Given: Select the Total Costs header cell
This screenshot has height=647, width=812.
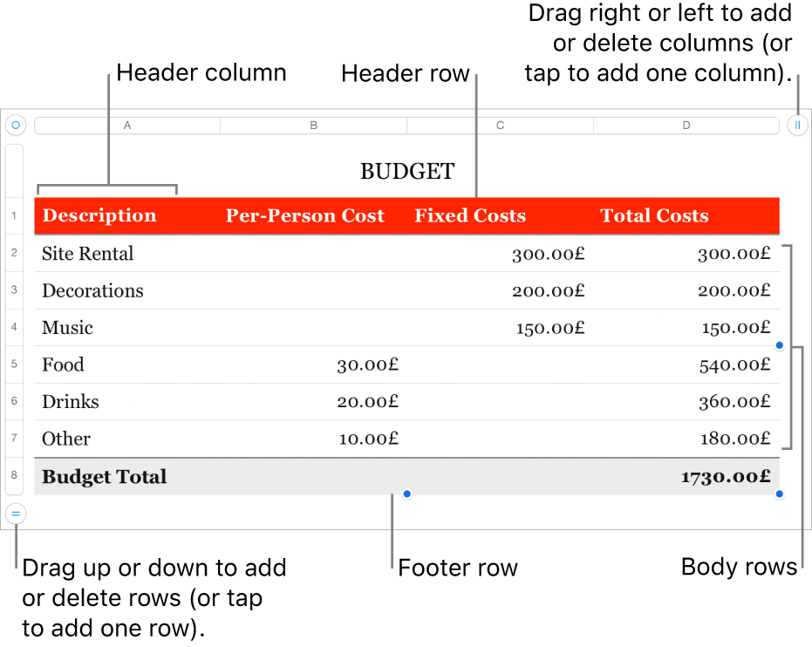Looking at the screenshot, I should coord(654,216).
